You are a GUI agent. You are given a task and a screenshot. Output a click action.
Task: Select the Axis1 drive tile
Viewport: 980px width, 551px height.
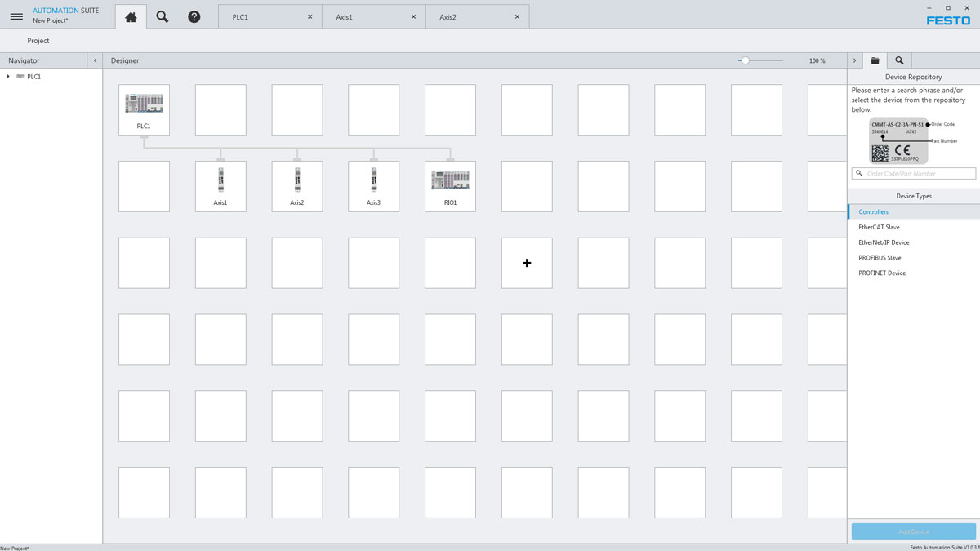point(220,186)
